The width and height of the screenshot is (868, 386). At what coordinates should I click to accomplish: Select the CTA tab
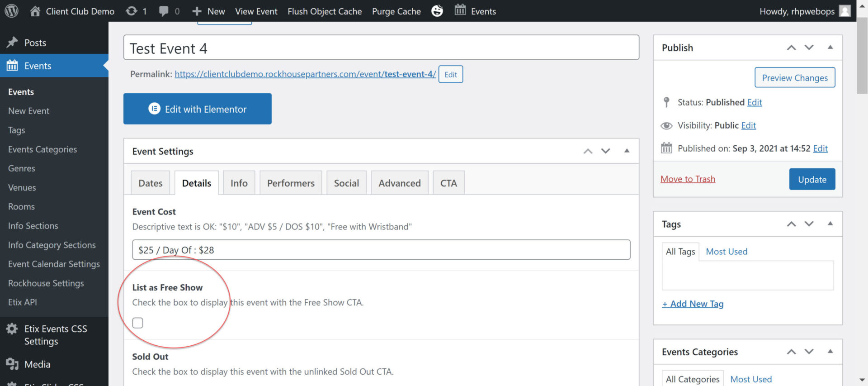[x=448, y=183]
